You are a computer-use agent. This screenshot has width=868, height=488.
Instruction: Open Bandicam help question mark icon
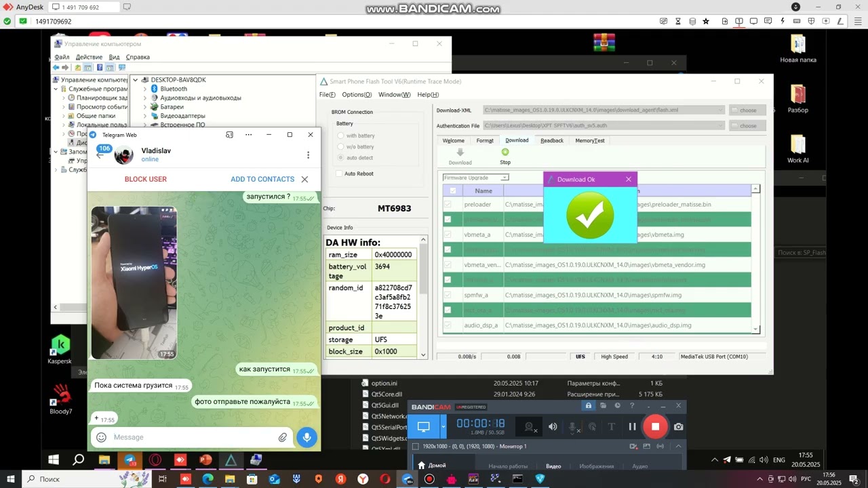632,406
